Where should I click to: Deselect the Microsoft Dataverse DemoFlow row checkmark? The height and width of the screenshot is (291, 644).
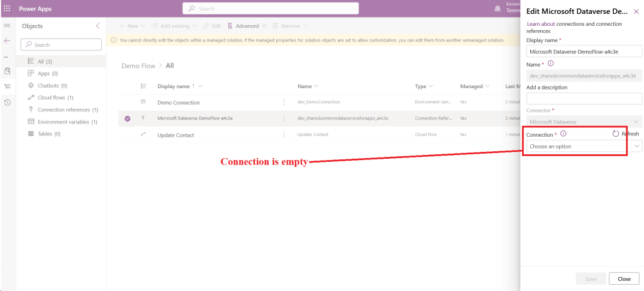click(x=127, y=118)
